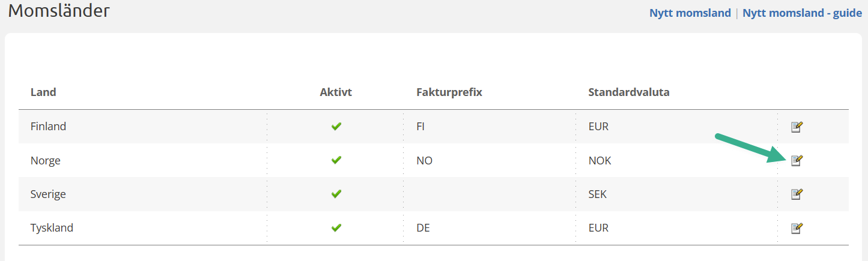The width and height of the screenshot is (868, 261).
Task: Click the Fakturprefix column header
Action: (x=449, y=92)
